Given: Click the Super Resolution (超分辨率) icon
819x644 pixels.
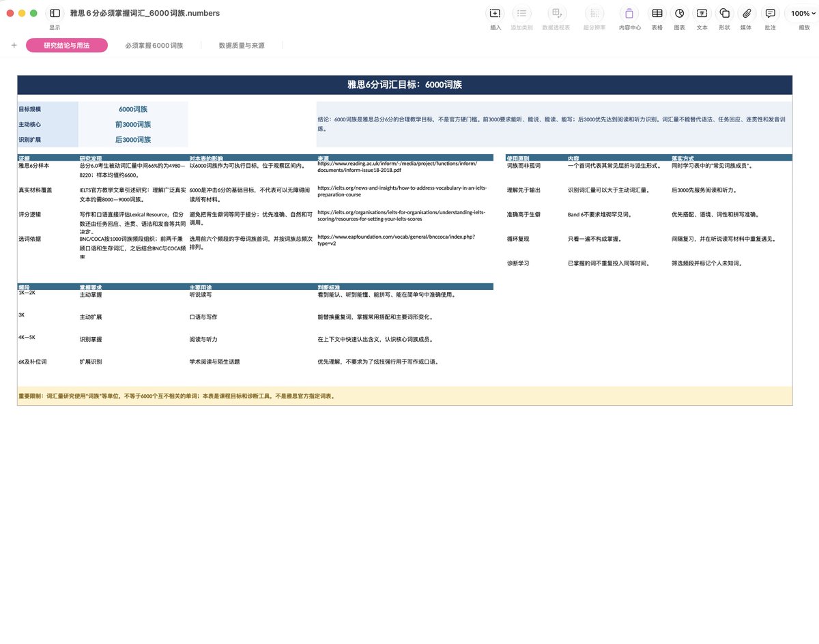Looking at the screenshot, I should [x=594, y=14].
